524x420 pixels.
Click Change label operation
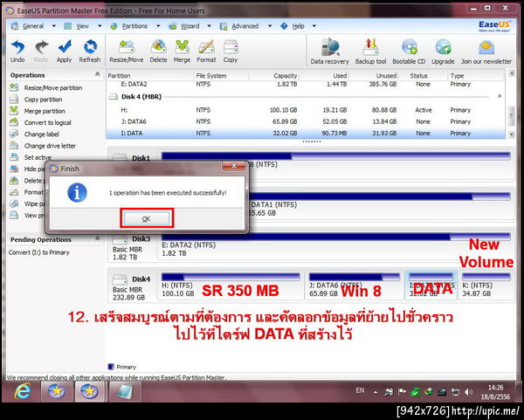click(41, 134)
